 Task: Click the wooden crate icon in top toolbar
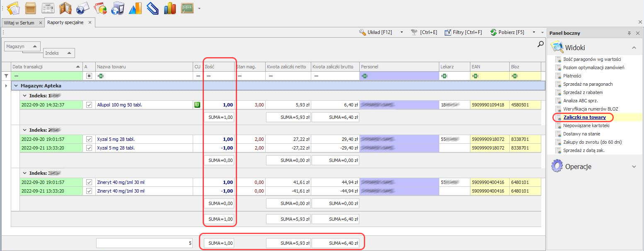(30, 8)
